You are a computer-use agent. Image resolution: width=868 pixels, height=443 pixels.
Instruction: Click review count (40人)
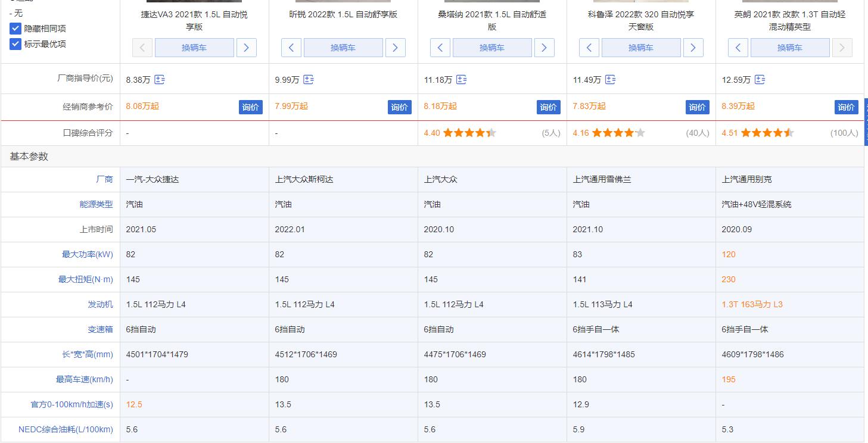click(x=698, y=133)
